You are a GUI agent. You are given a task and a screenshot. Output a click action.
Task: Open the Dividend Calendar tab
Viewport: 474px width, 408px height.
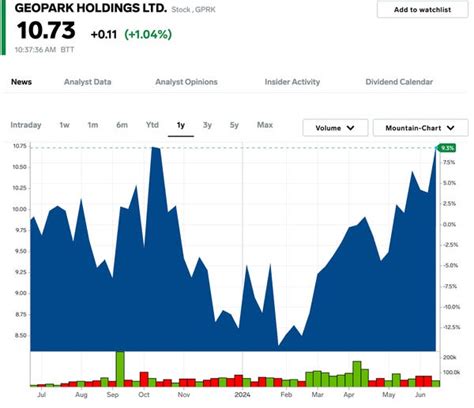tap(399, 82)
